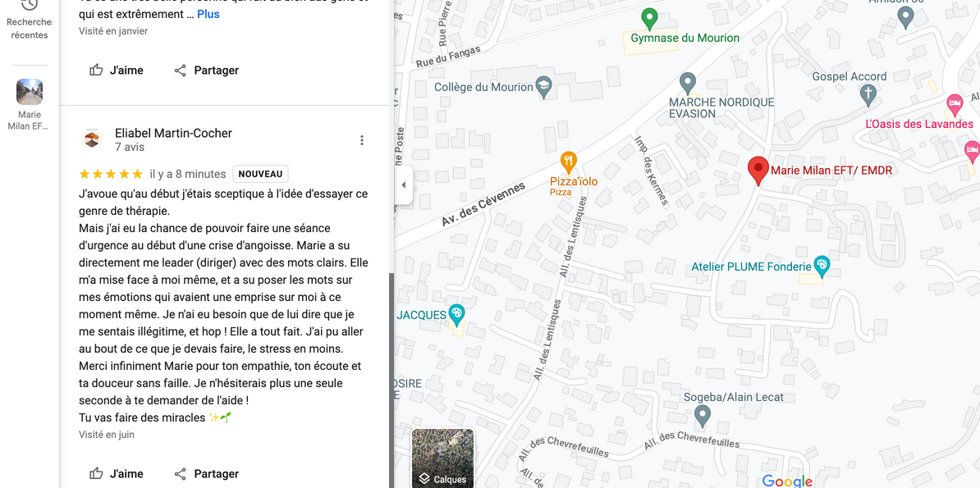This screenshot has height=488, width=980.
Task: Click Google logo on the map
Action: [787, 481]
